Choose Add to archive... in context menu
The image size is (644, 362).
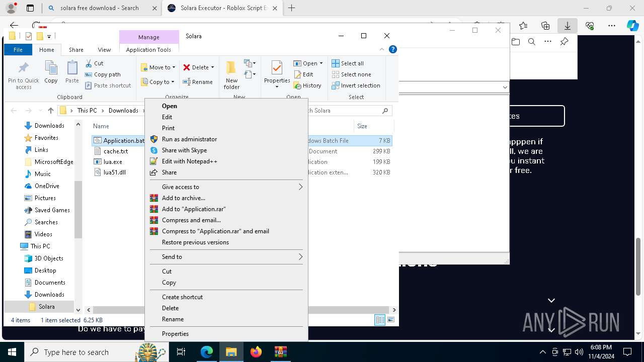click(x=226, y=198)
